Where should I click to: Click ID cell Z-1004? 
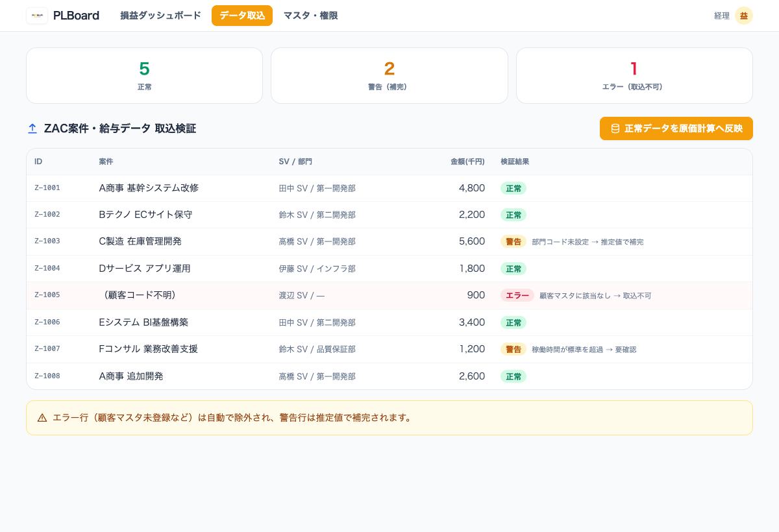pos(47,269)
